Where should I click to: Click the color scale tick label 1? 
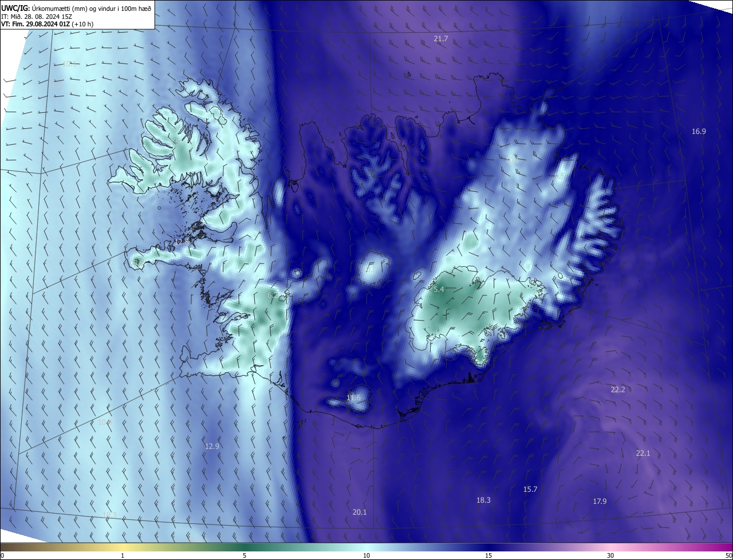(x=123, y=555)
